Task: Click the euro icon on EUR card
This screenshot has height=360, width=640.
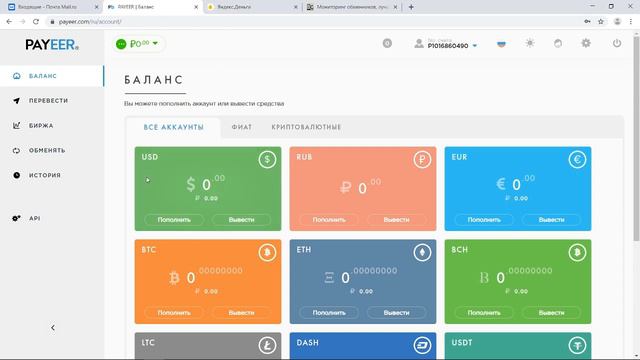Action: (577, 160)
